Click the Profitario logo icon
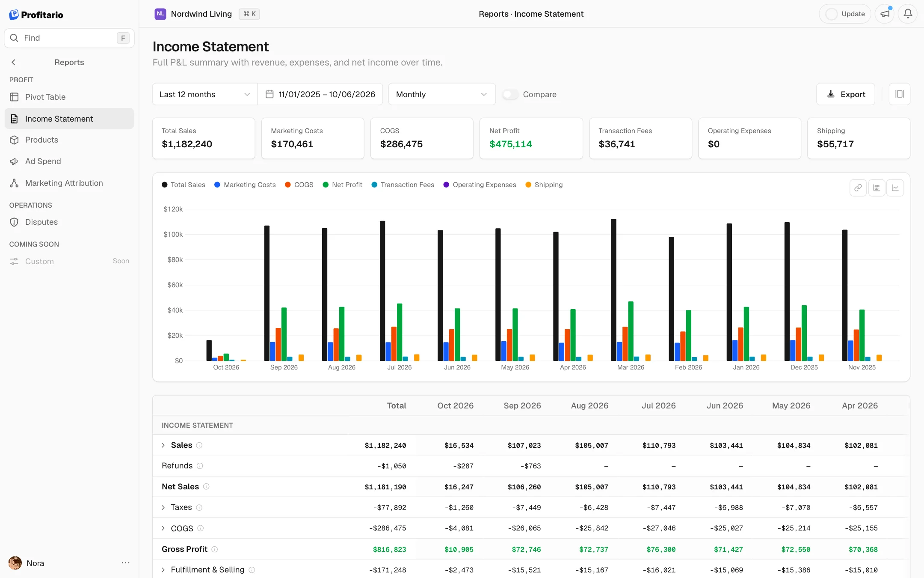 coord(14,15)
